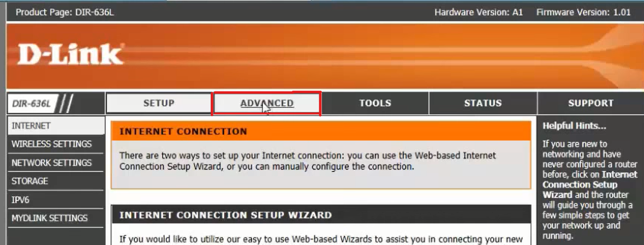Open WIRELESS SETTINGS from the sidebar

point(55,144)
